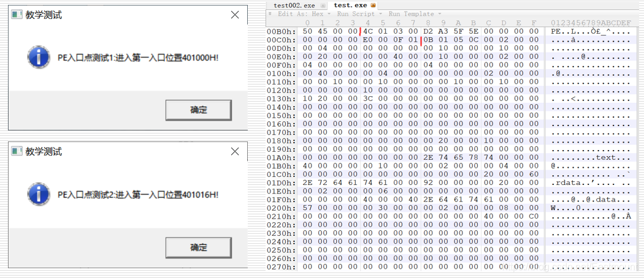Viewport: 644px width, 278px height.
Task: Click the message text ending with 401000H!
Action: coord(138,58)
